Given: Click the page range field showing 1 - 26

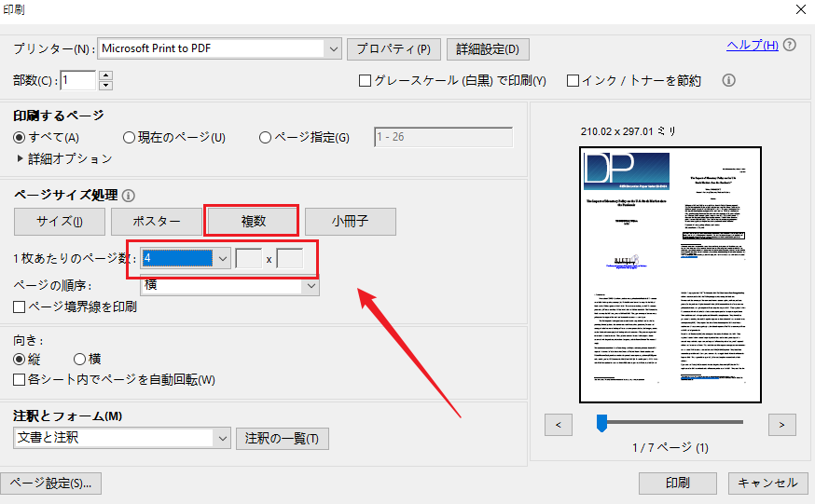Looking at the screenshot, I should (443, 137).
